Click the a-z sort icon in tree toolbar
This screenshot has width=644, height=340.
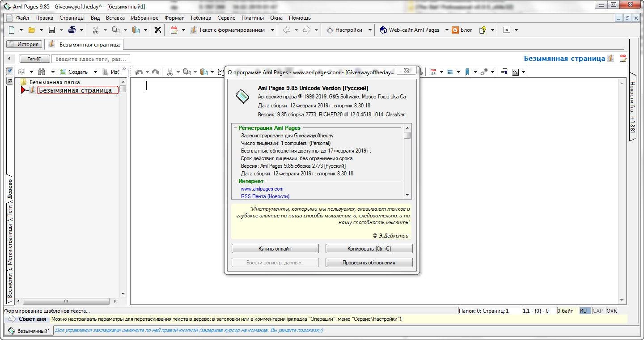click(x=22, y=72)
